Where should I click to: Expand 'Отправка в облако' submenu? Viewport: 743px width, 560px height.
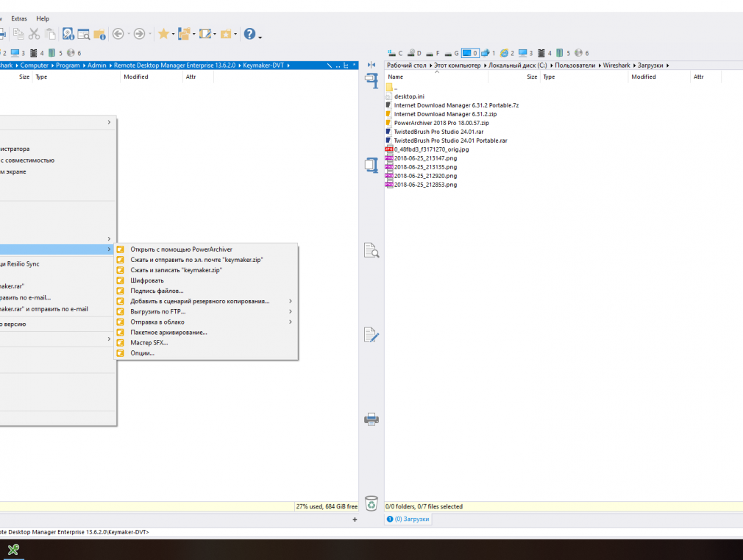coord(206,322)
